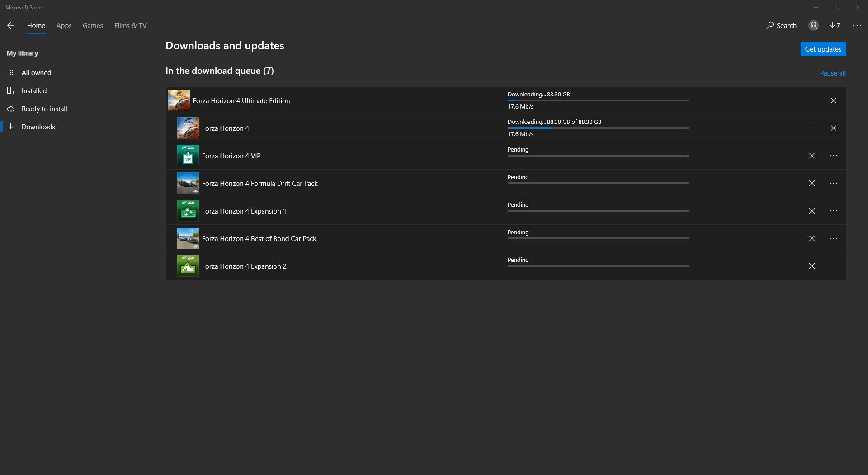Open the See more menu in header

pyautogui.click(x=857, y=26)
